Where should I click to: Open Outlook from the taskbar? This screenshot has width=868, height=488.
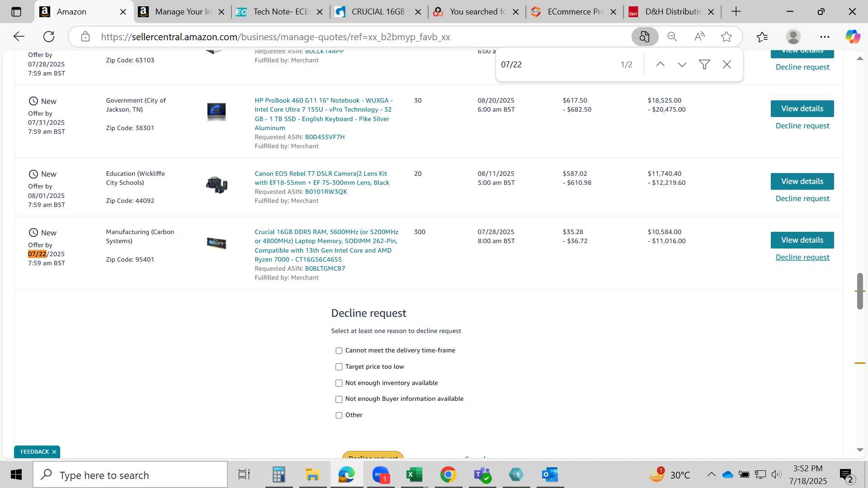[x=550, y=475]
